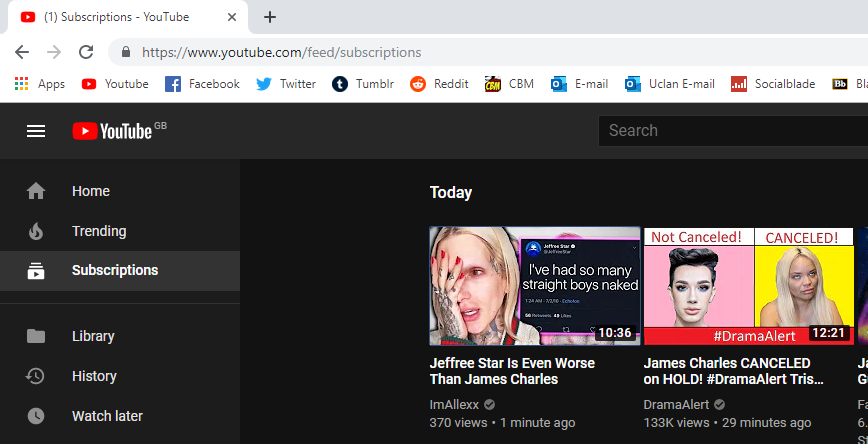Click the YouTube GB logo
The height and width of the screenshot is (444, 868).
coord(119,131)
